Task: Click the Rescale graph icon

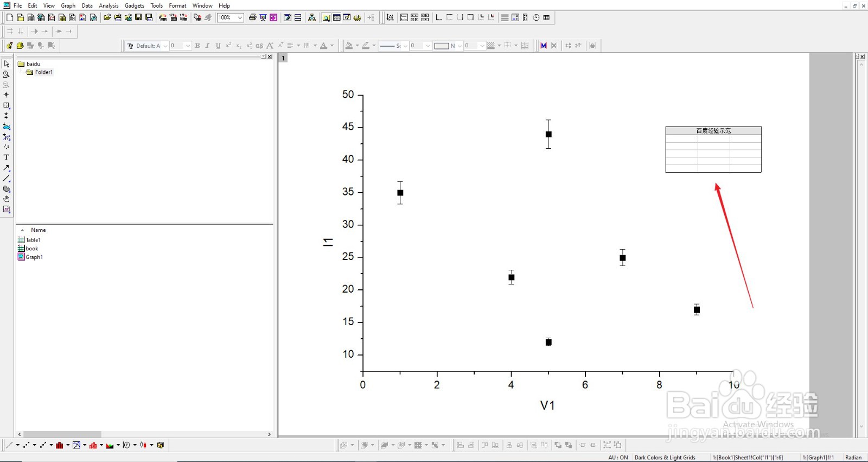Action: point(390,17)
